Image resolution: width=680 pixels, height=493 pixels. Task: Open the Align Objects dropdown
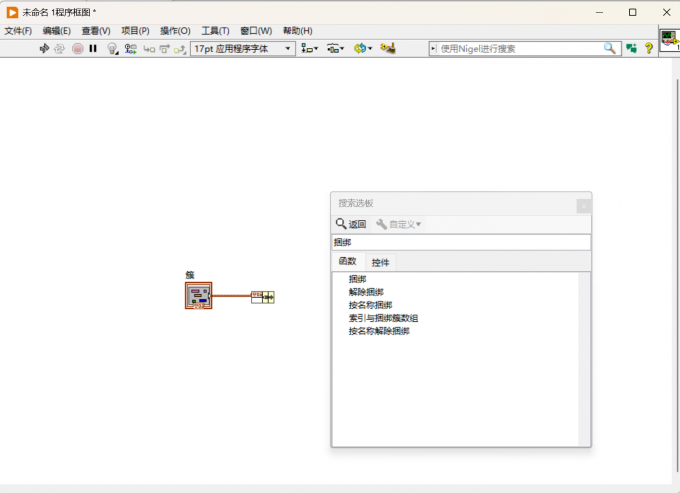pos(309,49)
